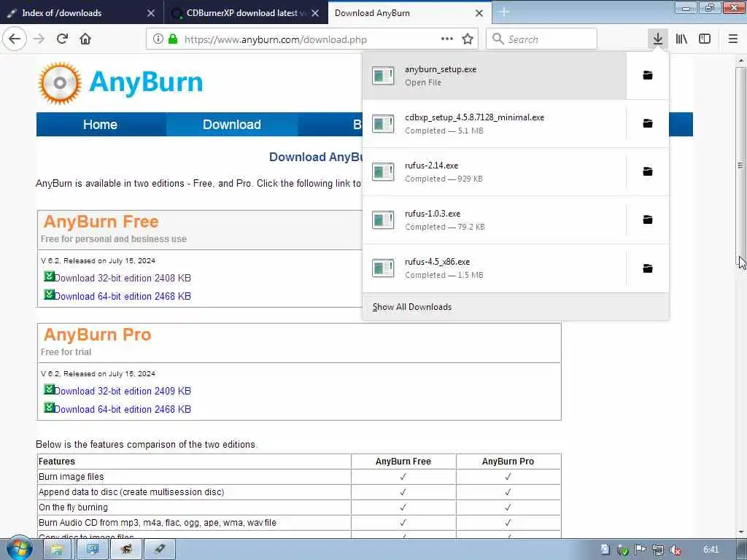Open a new tab with plus button
The height and width of the screenshot is (560, 747).
click(x=504, y=13)
